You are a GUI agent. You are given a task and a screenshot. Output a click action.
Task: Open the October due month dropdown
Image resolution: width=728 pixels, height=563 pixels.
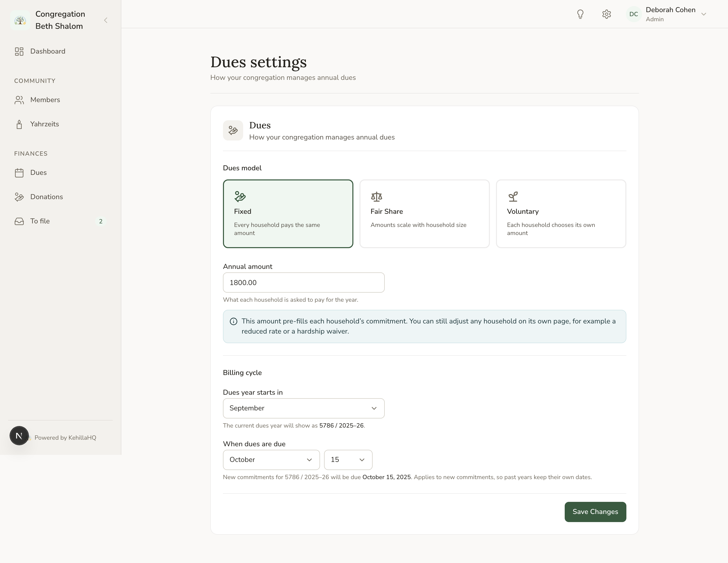pos(271,460)
